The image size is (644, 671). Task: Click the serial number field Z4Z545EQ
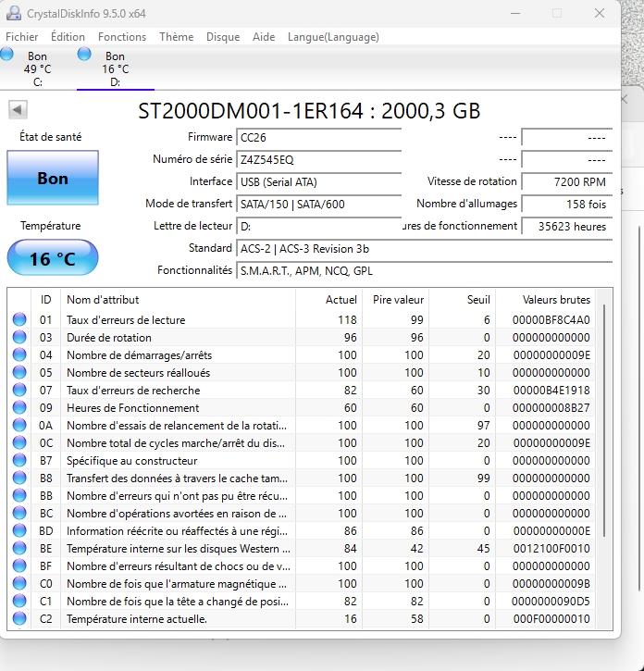(318, 159)
